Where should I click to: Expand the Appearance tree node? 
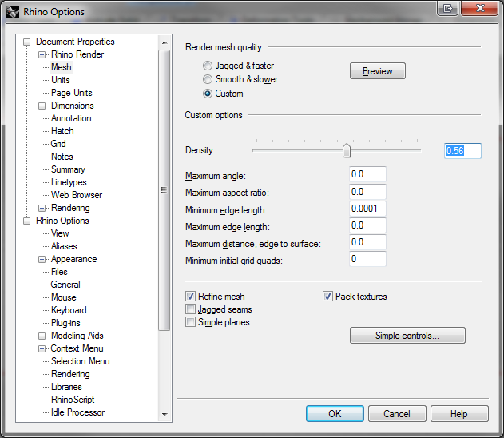coord(42,259)
